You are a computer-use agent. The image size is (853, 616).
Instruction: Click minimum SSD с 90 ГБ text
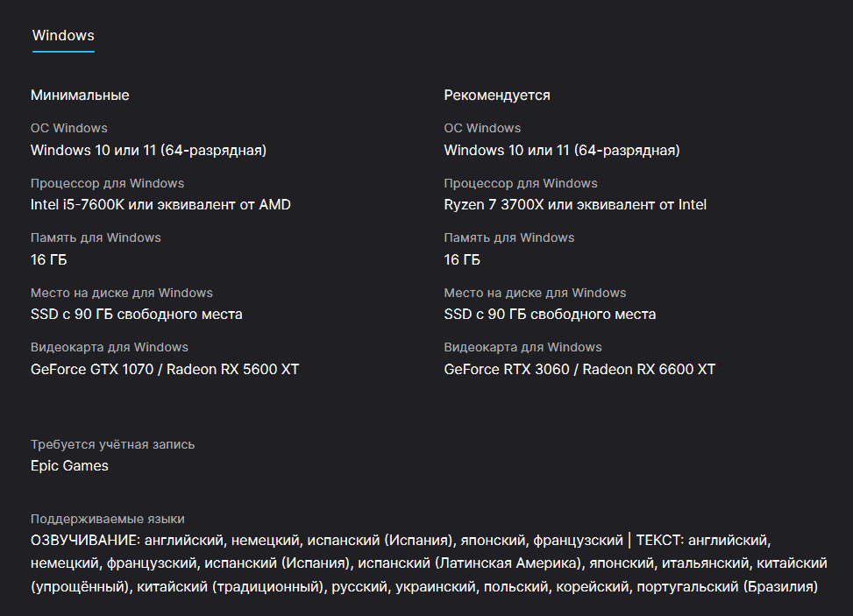pyautogui.click(x=137, y=315)
